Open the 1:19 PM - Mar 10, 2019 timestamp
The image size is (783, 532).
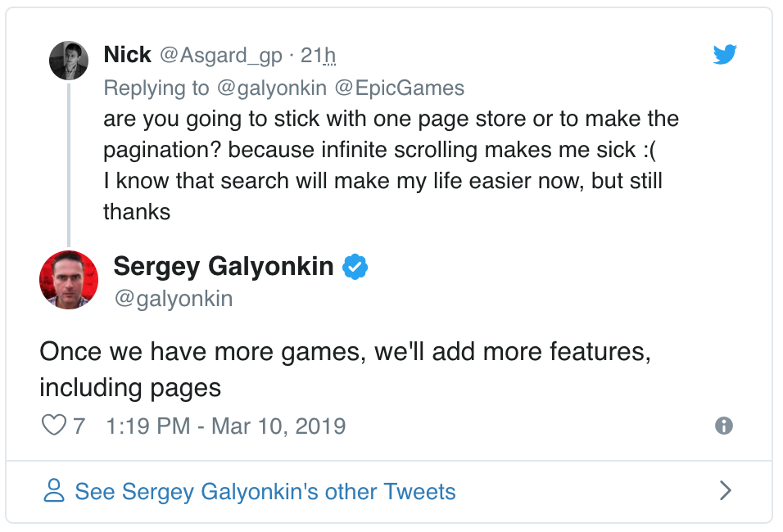point(226,426)
